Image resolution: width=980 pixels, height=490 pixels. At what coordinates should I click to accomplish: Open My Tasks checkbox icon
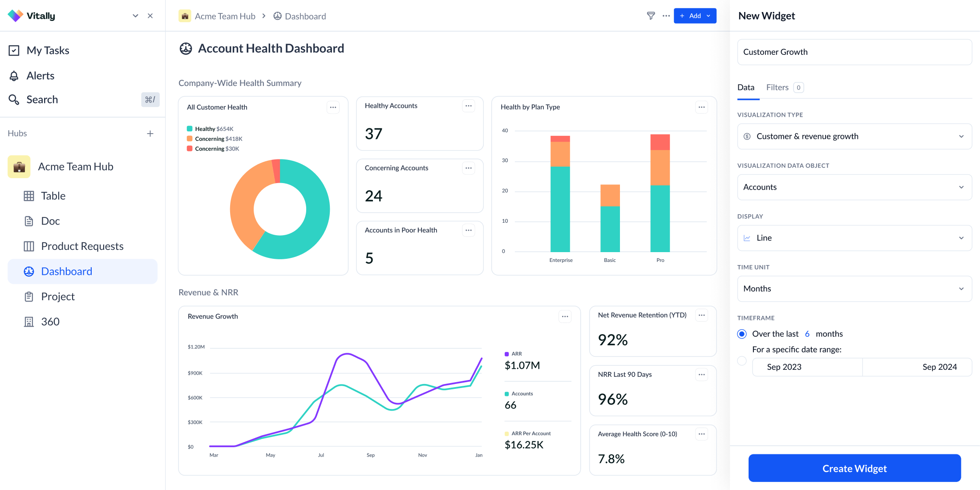[14, 50]
